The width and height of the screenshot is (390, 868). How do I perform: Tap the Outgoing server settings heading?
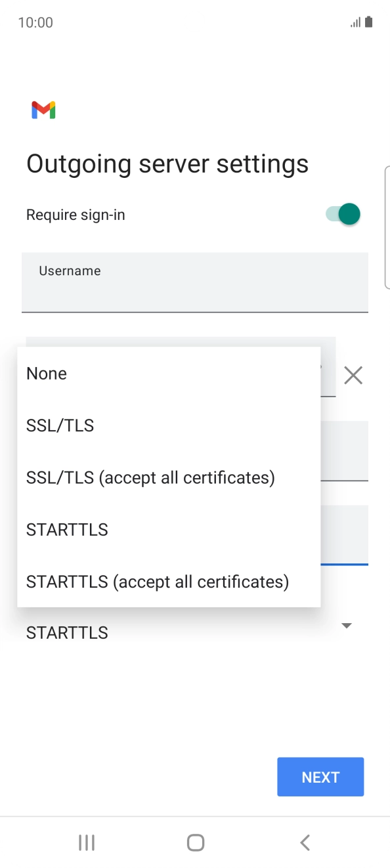167,163
